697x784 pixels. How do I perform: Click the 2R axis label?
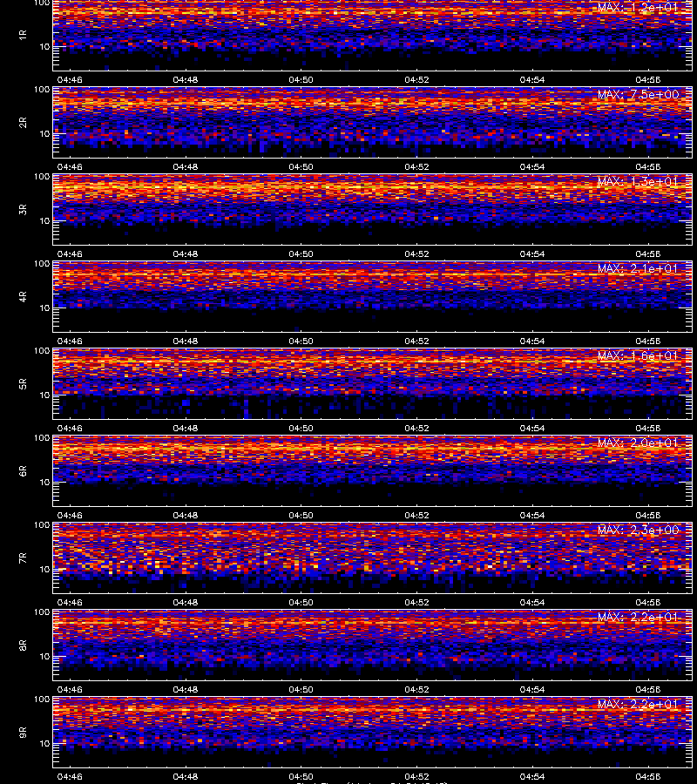[23, 123]
